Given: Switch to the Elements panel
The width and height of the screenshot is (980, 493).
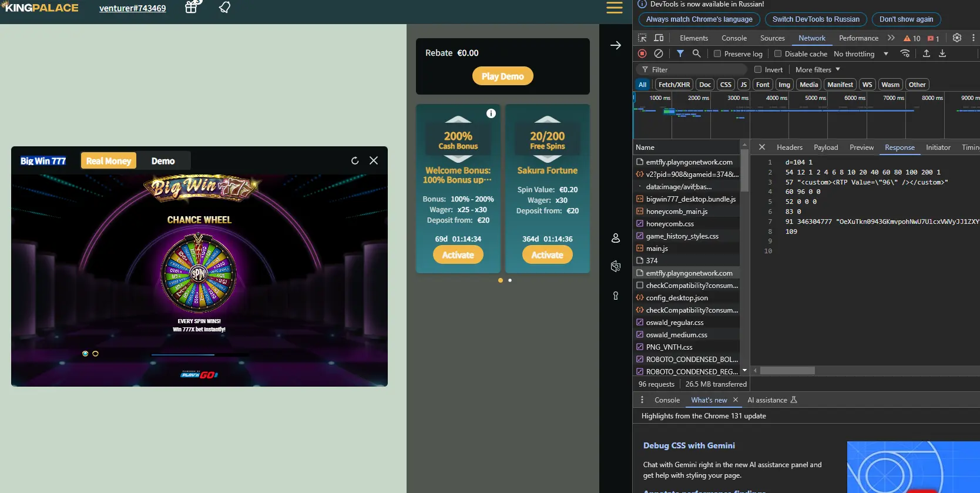Looking at the screenshot, I should point(694,38).
